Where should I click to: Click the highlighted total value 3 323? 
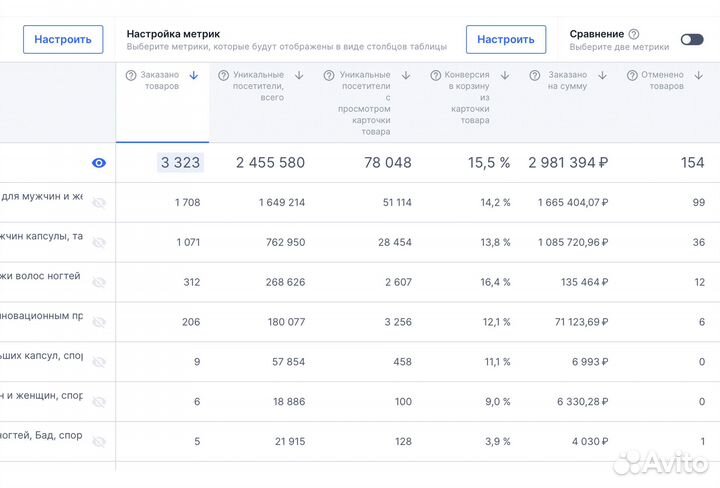click(x=180, y=163)
